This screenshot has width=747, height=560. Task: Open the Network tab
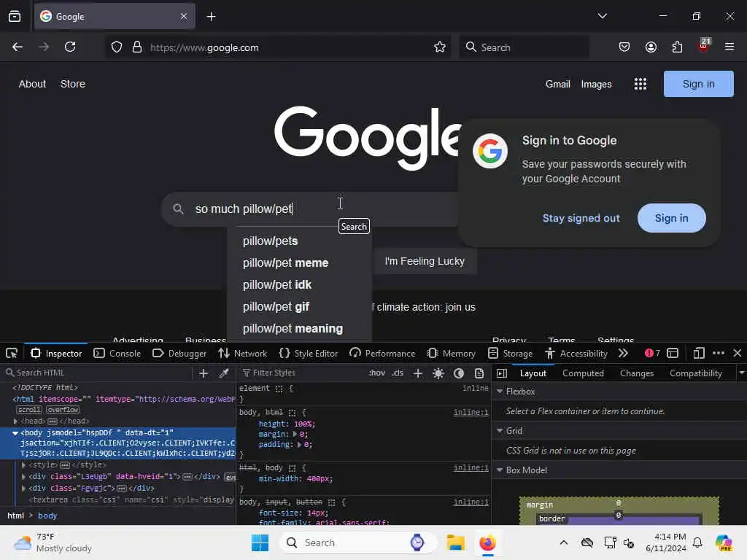[x=242, y=354]
